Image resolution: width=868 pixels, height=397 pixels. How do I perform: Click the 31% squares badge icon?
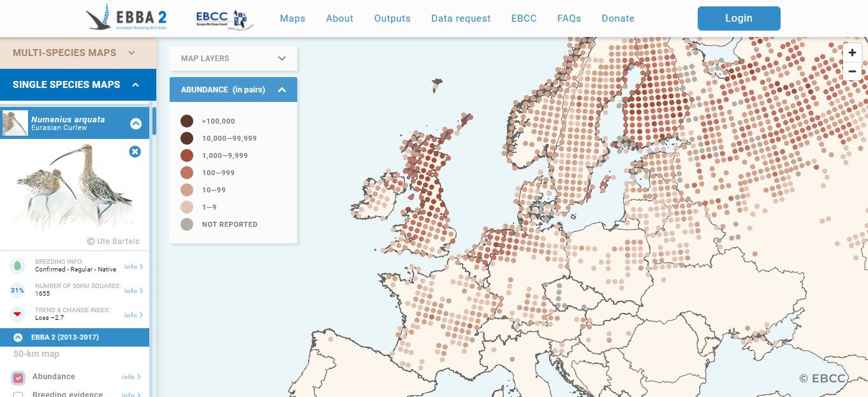pos(18,290)
